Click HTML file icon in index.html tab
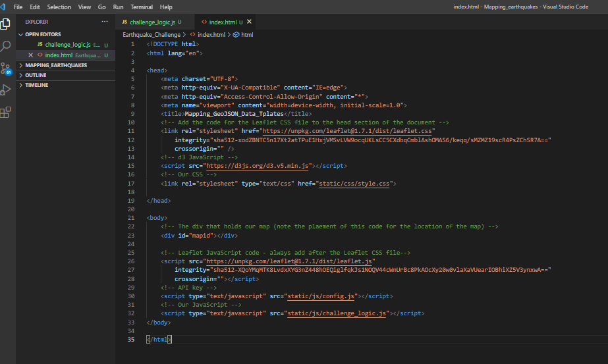The height and width of the screenshot is (364, 608). point(204,22)
